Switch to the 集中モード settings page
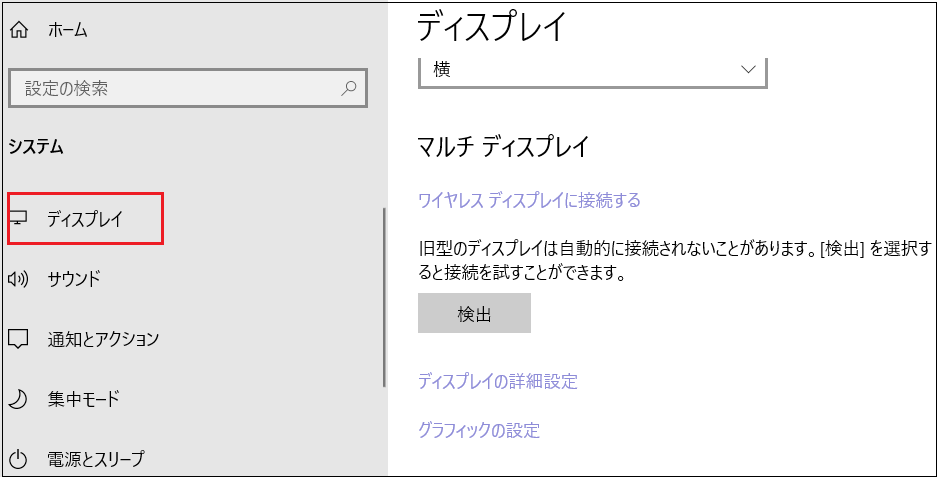 (x=83, y=399)
